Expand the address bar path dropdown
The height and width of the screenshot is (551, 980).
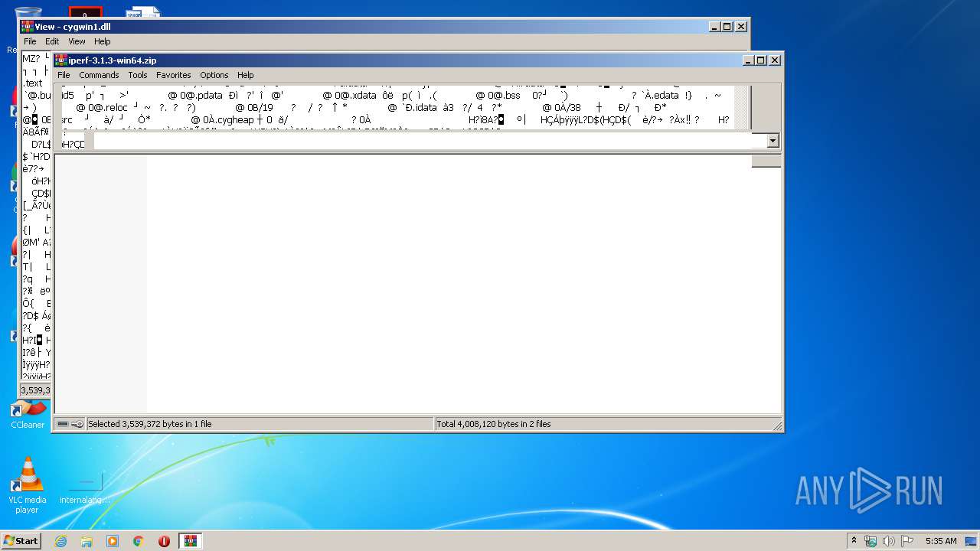[x=773, y=141]
